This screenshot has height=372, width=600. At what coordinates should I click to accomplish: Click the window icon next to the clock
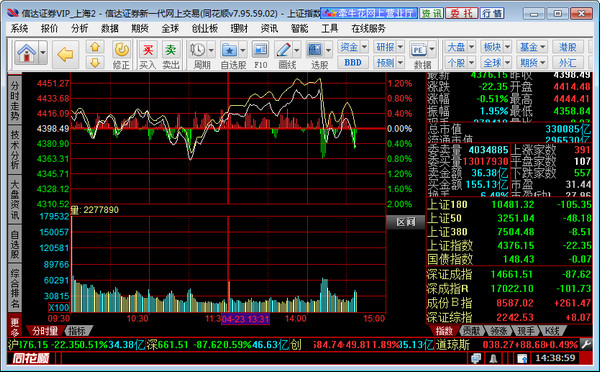(x=522, y=359)
